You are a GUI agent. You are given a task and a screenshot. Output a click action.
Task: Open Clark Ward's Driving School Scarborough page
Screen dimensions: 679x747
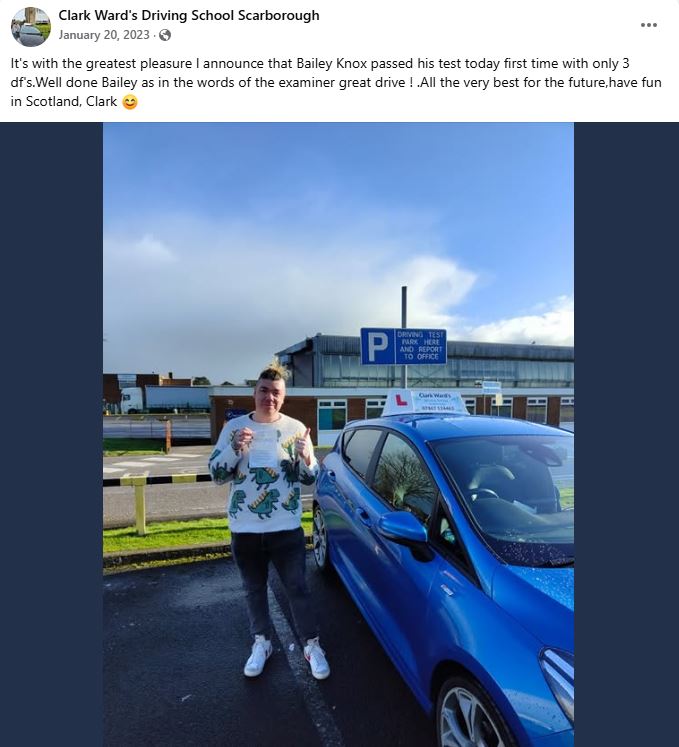point(189,15)
